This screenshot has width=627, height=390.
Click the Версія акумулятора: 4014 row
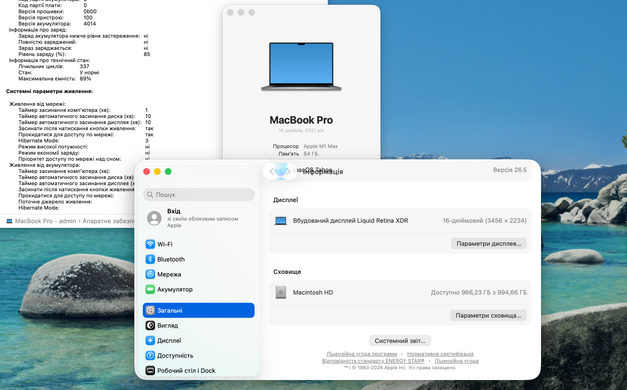(x=57, y=24)
